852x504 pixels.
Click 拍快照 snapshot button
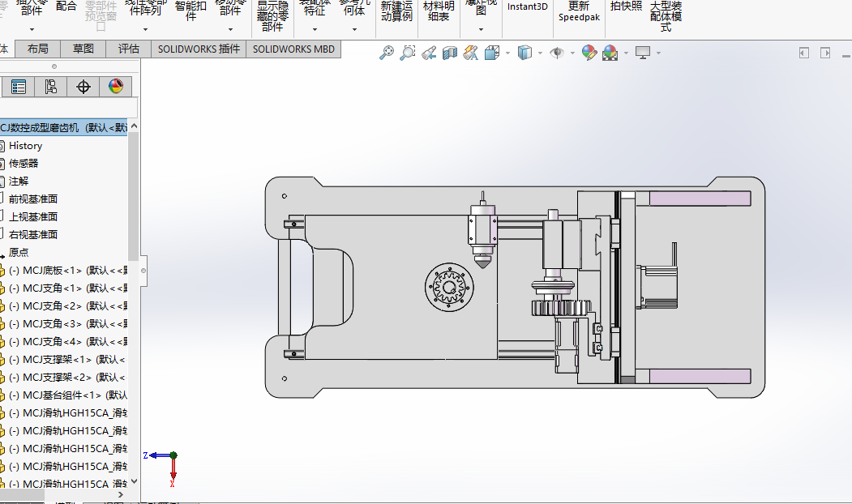627,6
